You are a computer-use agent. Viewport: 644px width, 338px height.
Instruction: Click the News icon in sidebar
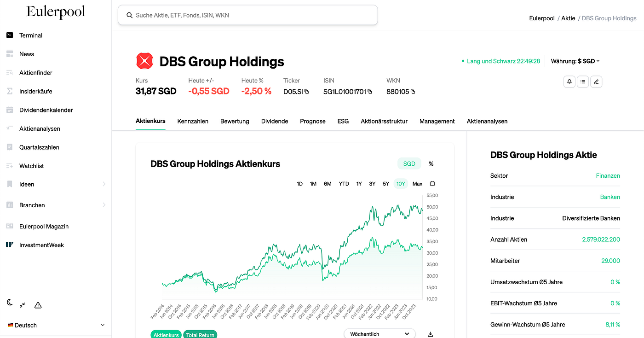pyautogui.click(x=10, y=54)
